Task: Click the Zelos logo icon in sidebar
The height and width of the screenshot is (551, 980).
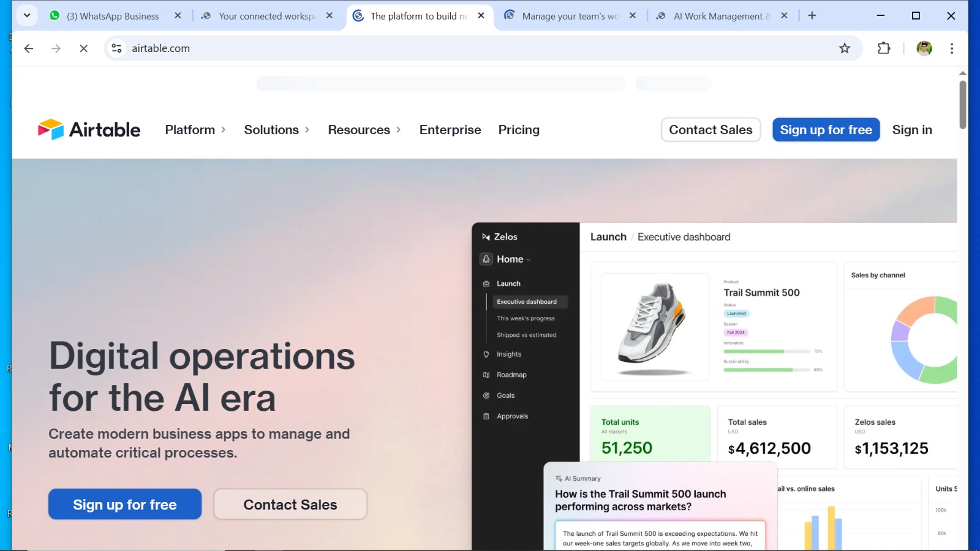Action: point(486,237)
